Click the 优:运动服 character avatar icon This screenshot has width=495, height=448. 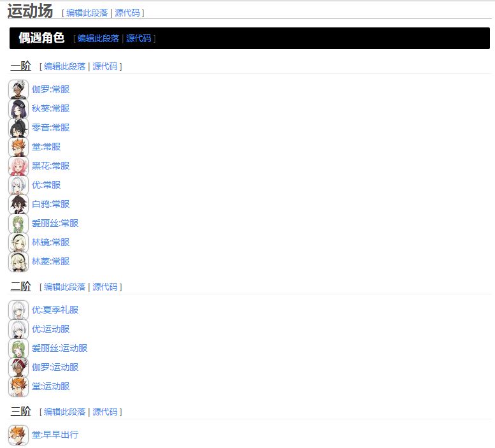(18, 329)
